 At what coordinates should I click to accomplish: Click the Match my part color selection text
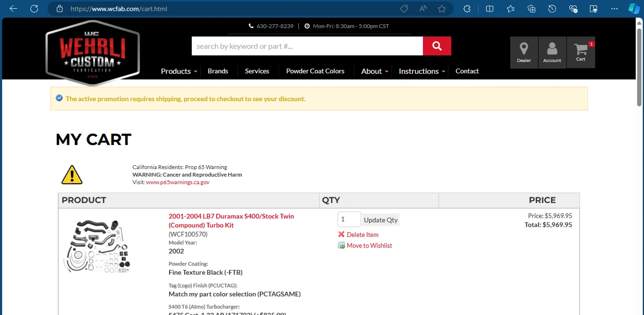pyautogui.click(x=234, y=294)
